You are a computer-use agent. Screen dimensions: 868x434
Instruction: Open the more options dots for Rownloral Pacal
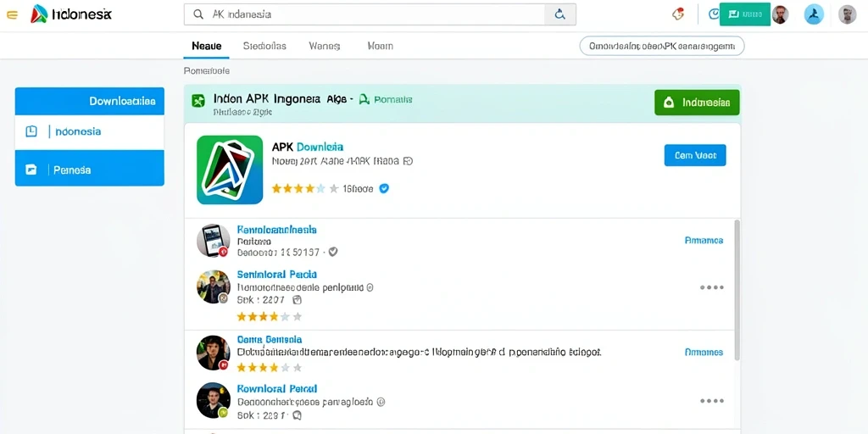(x=712, y=401)
